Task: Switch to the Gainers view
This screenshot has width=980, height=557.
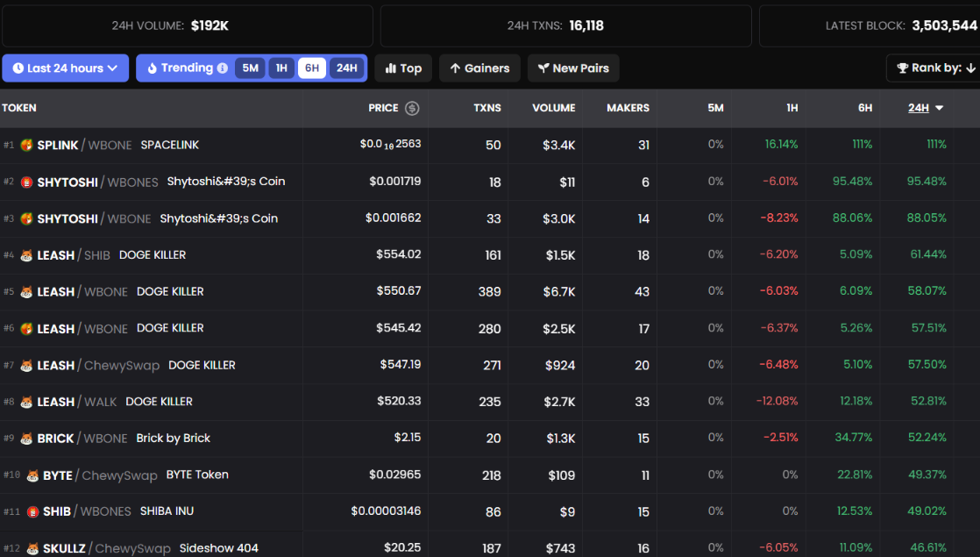Action: point(479,68)
